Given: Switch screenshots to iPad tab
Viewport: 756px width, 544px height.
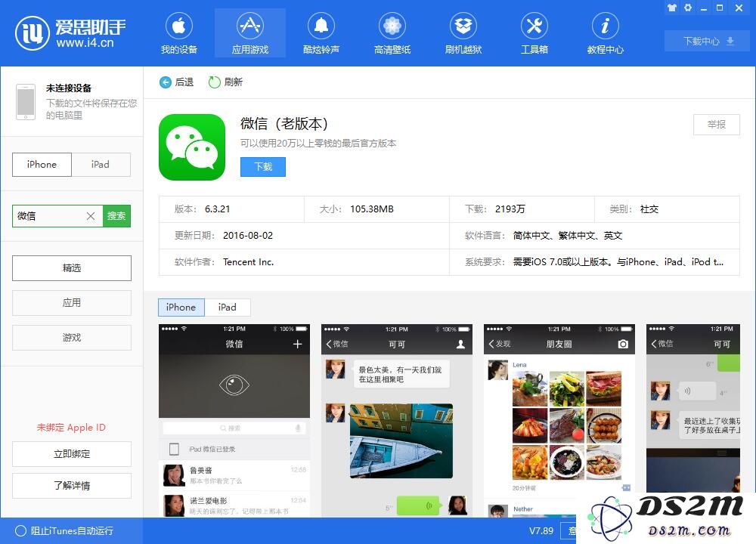Looking at the screenshot, I should pyautogui.click(x=227, y=307).
